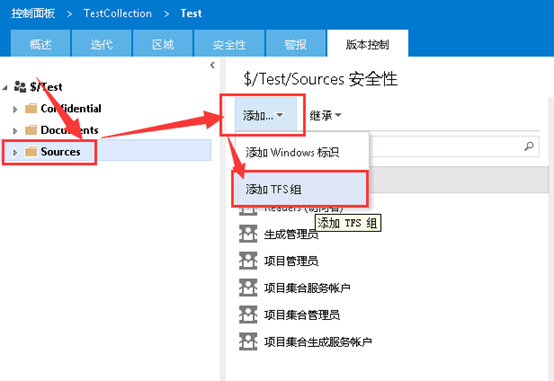Collapse the left tree pane with chevron
This screenshot has width=554, height=381.
(212, 65)
